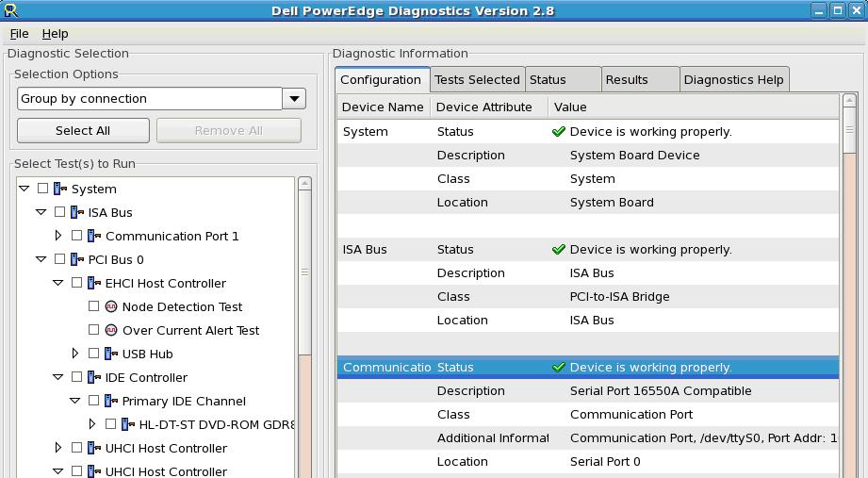
Task: Collapse the ISA Bus tree node
Action: (41, 211)
